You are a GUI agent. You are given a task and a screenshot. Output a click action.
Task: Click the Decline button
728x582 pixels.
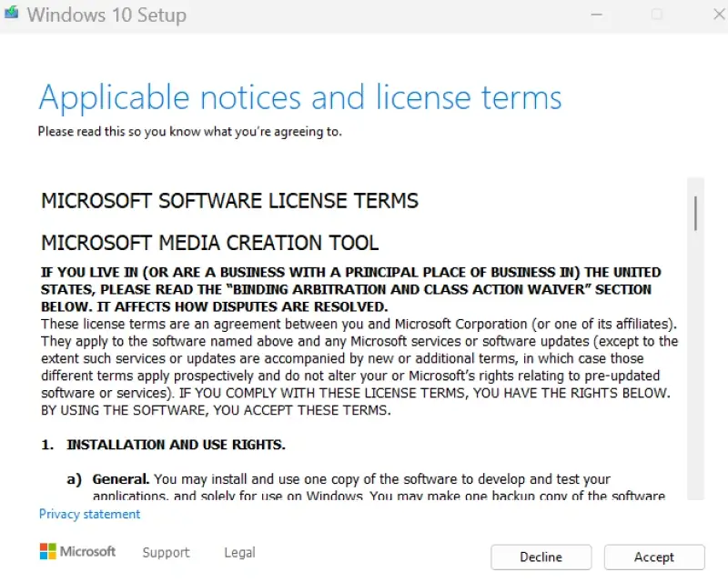click(x=541, y=557)
